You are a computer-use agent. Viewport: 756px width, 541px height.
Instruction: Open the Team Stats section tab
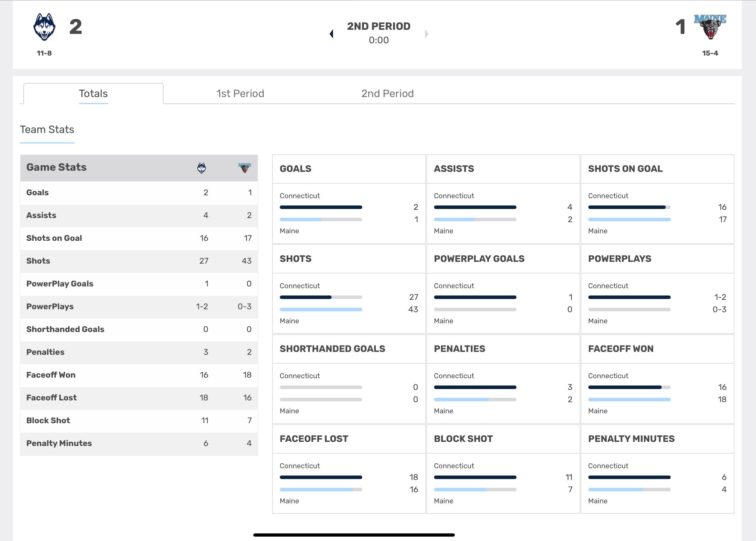pyautogui.click(x=47, y=129)
